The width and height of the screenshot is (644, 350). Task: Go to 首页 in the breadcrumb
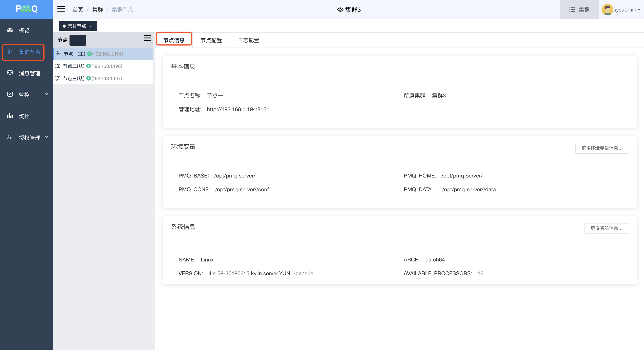tap(78, 10)
